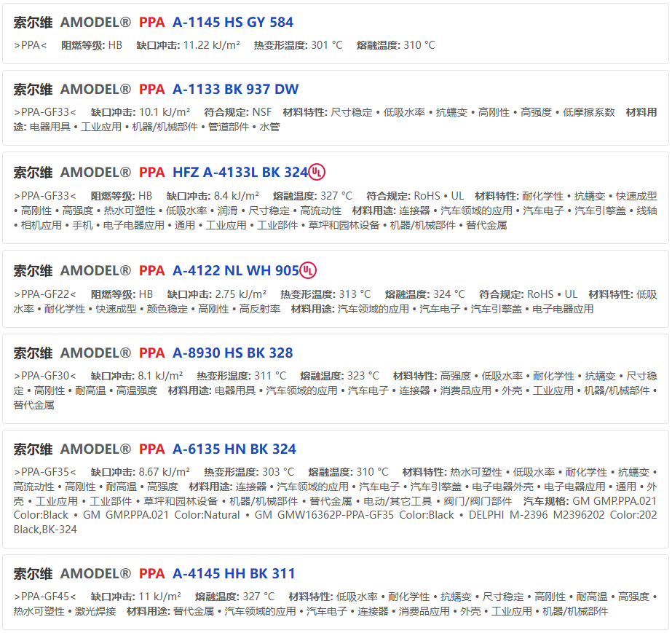Click the 8.4 kJ/m² notched impact value
Image resolution: width=672 pixels, height=633 pixels.
pyautogui.click(x=236, y=196)
